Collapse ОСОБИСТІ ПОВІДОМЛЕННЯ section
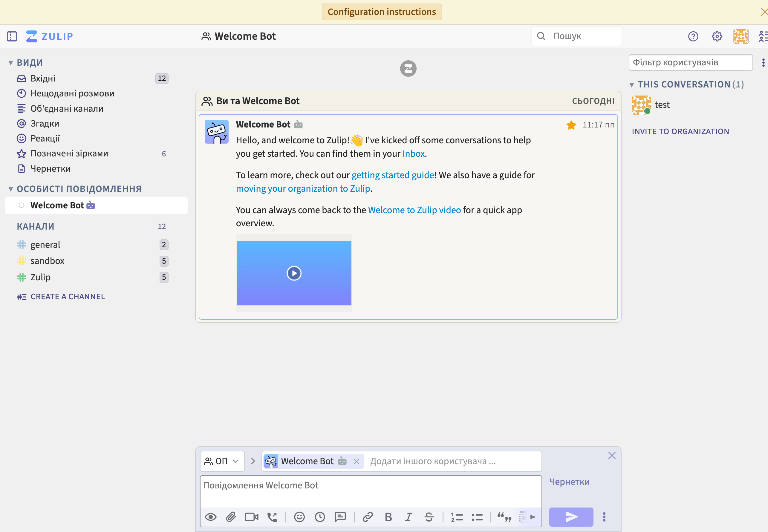768x532 pixels. coord(11,189)
